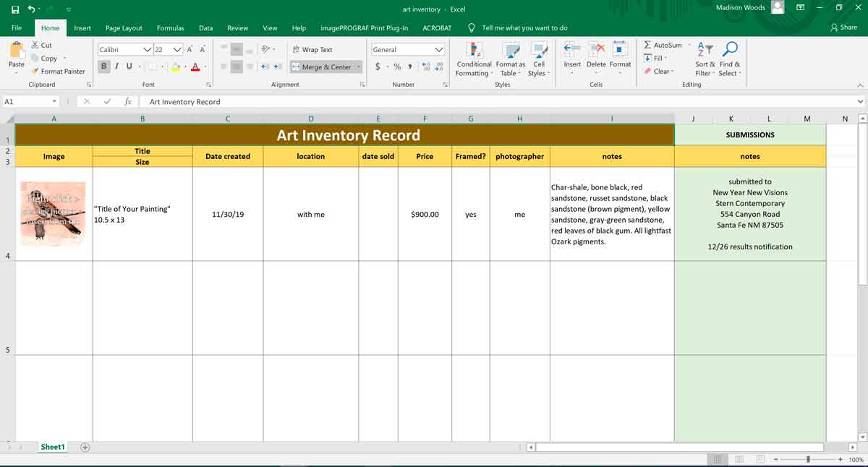Screen dimensions: 868x467
Task: Switch to the Formulas ribbon tab
Action: pyautogui.click(x=170, y=27)
